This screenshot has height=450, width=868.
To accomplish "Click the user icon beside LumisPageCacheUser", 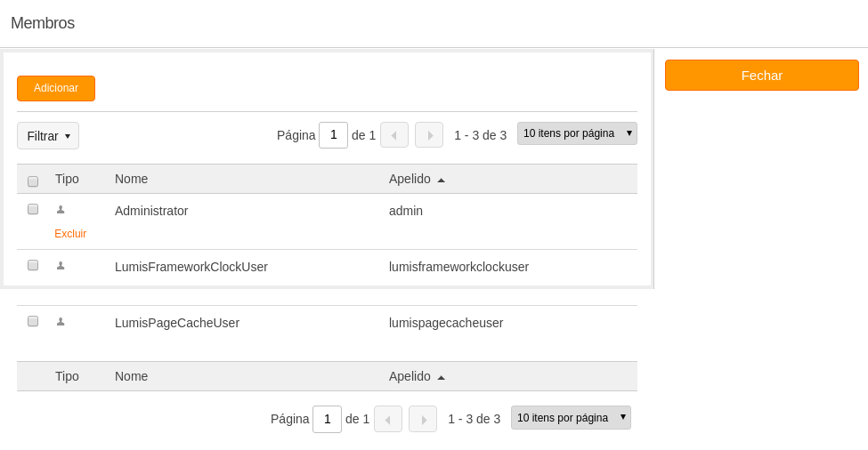I will pos(61,322).
